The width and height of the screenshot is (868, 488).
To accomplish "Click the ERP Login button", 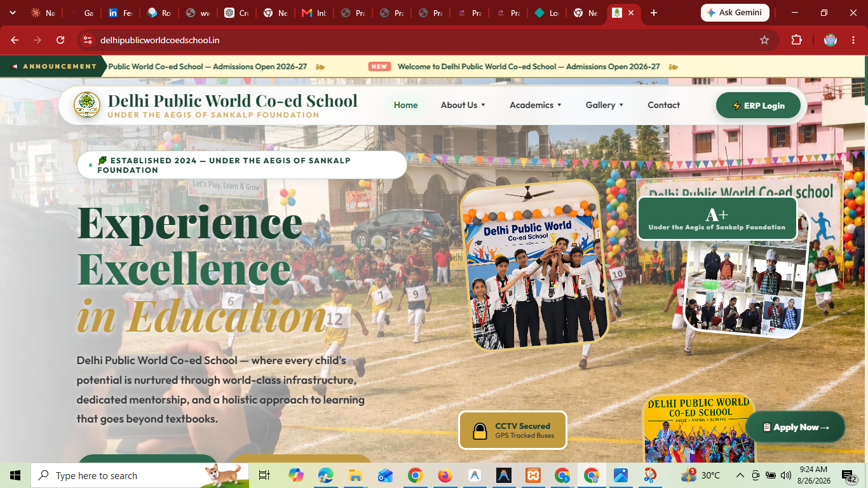I will pyautogui.click(x=758, y=105).
